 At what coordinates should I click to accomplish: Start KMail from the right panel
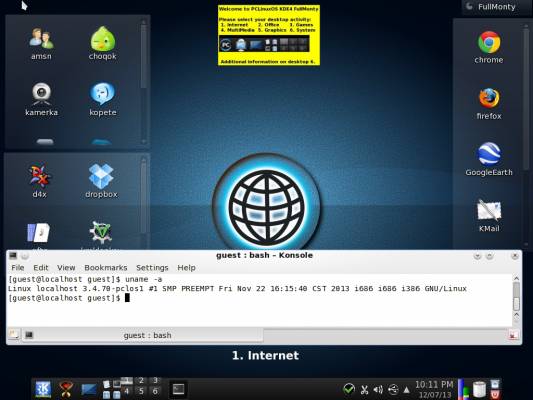point(489,215)
